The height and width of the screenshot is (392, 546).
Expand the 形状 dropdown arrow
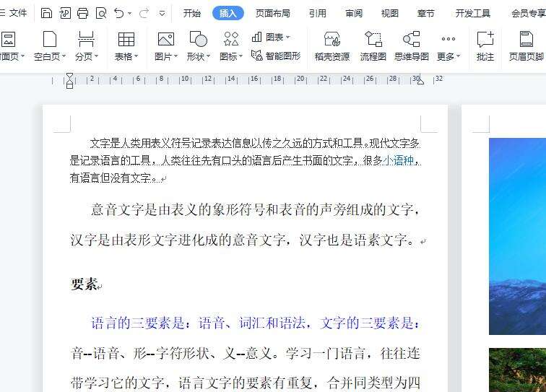pyautogui.click(x=208, y=56)
